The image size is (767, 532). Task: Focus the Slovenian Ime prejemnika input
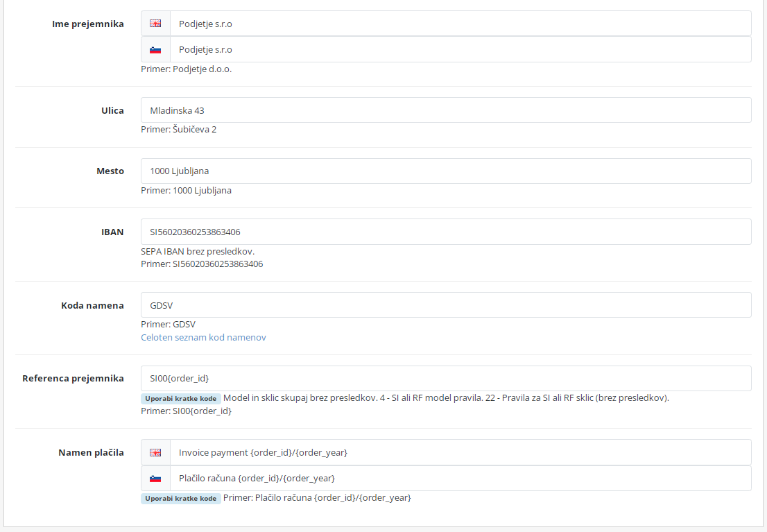[x=460, y=50]
